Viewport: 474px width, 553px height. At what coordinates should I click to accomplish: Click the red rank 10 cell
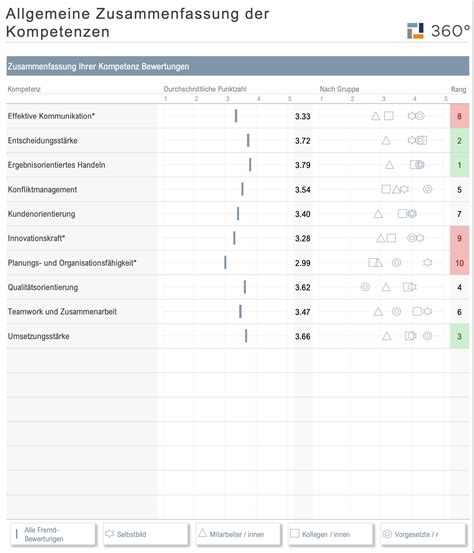point(460,263)
